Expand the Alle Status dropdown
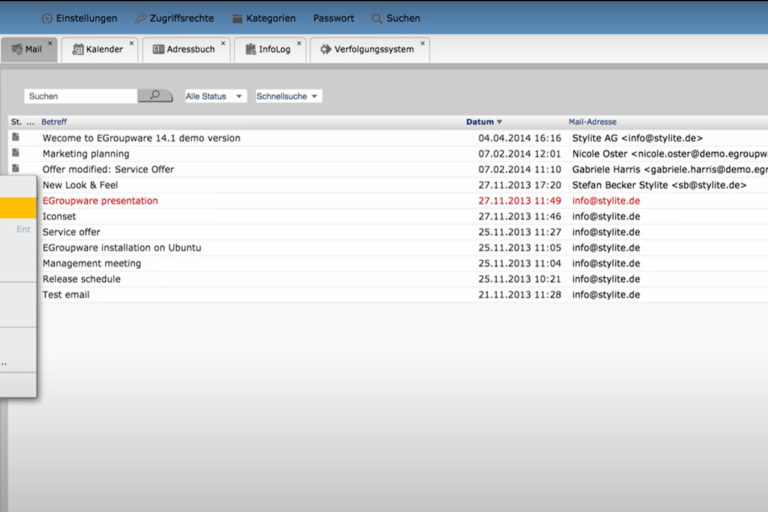768x512 pixels. tap(215, 96)
